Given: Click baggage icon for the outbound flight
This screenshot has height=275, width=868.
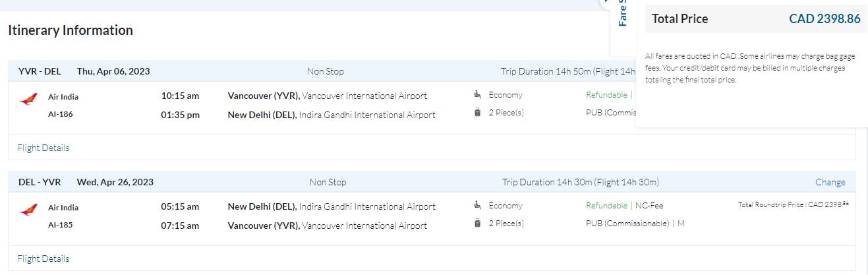Looking at the screenshot, I should coord(477,113).
